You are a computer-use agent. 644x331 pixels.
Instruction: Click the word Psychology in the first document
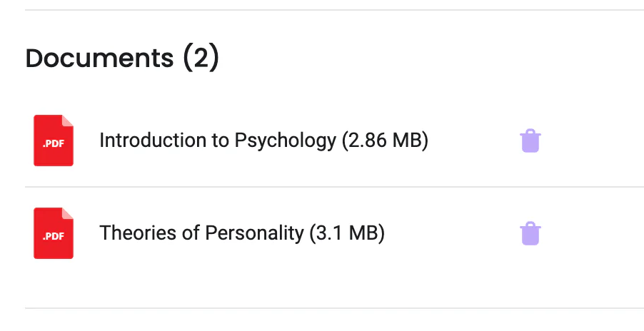tap(285, 141)
